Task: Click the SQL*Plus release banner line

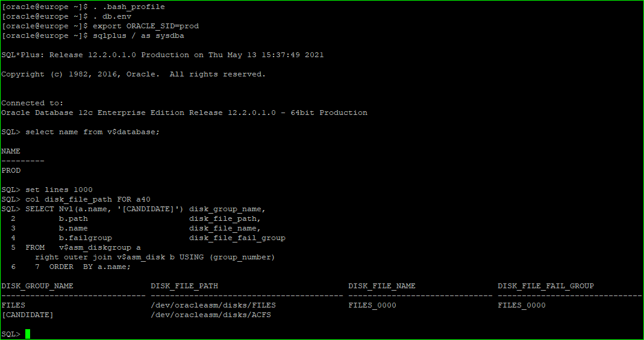Action: [x=163, y=55]
